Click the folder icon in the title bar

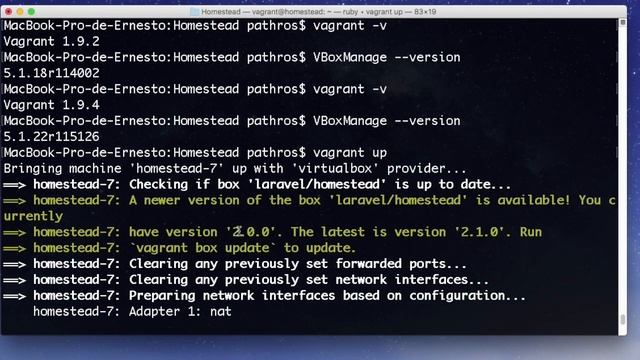[195, 12]
